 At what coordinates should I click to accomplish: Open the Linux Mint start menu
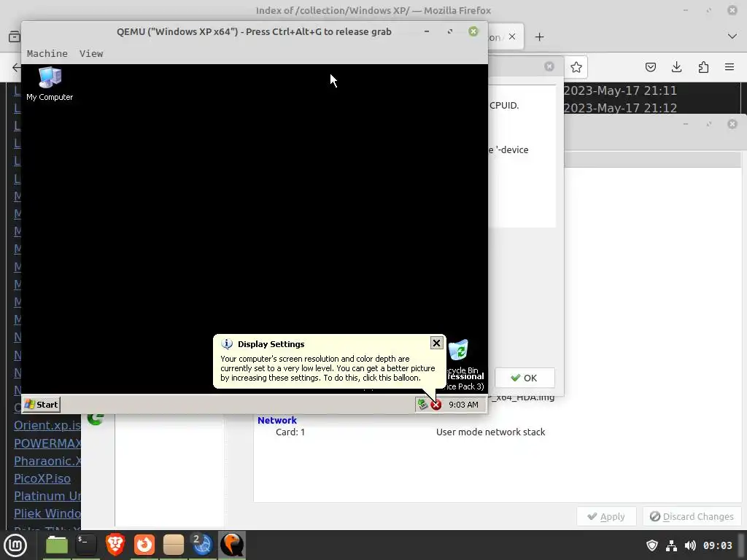(x=15, y=545)
